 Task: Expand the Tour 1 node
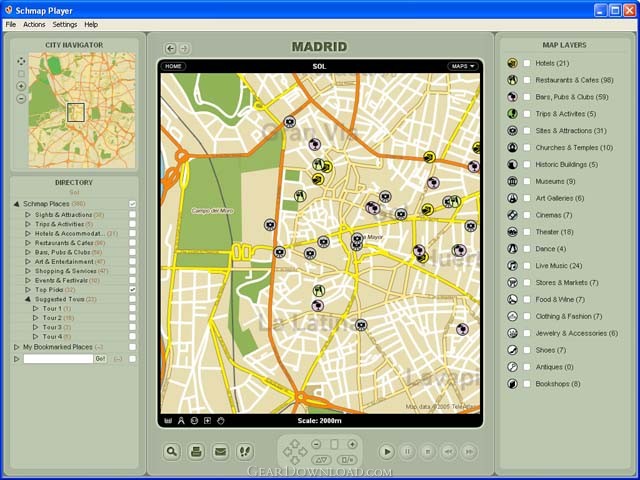pos(36,309)
